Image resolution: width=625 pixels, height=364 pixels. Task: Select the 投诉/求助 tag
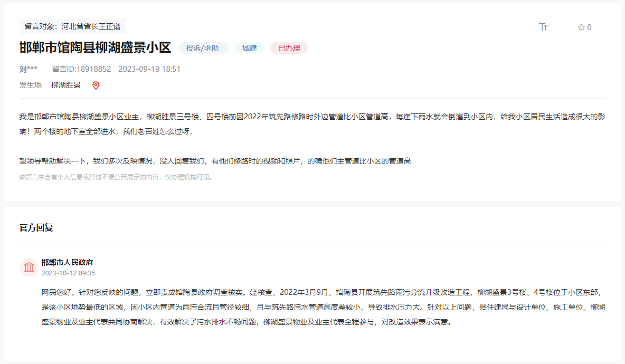point(203,48)
